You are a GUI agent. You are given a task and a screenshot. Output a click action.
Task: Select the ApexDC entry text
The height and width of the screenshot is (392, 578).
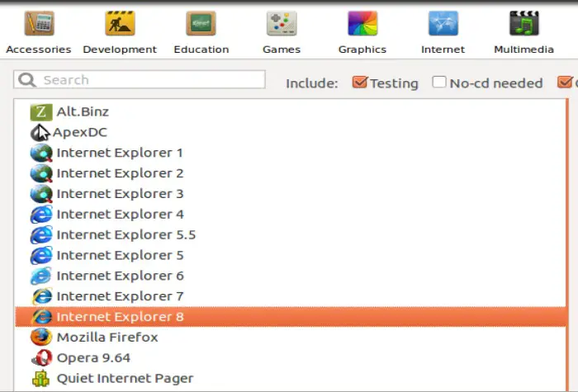pyautogui.click(x=80, y=132)
